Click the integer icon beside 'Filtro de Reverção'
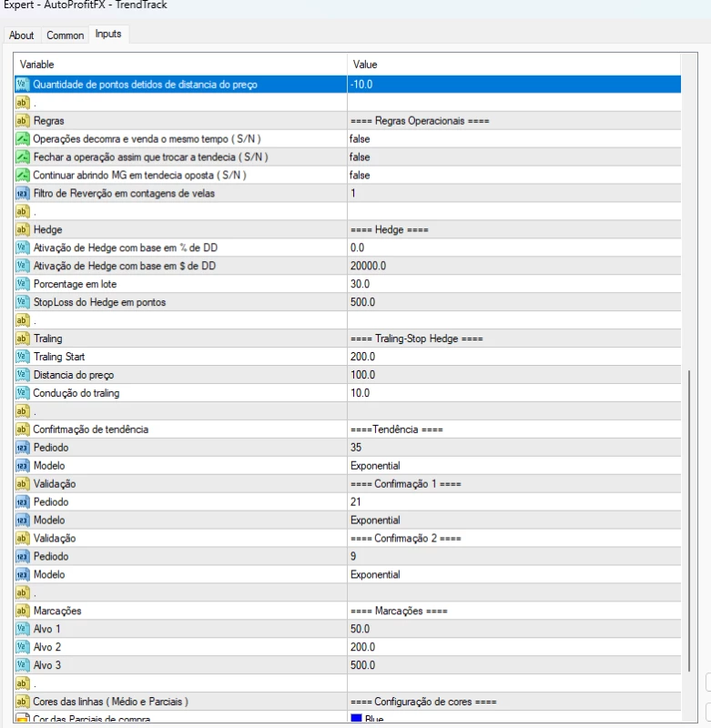 (x=23, y=193)
